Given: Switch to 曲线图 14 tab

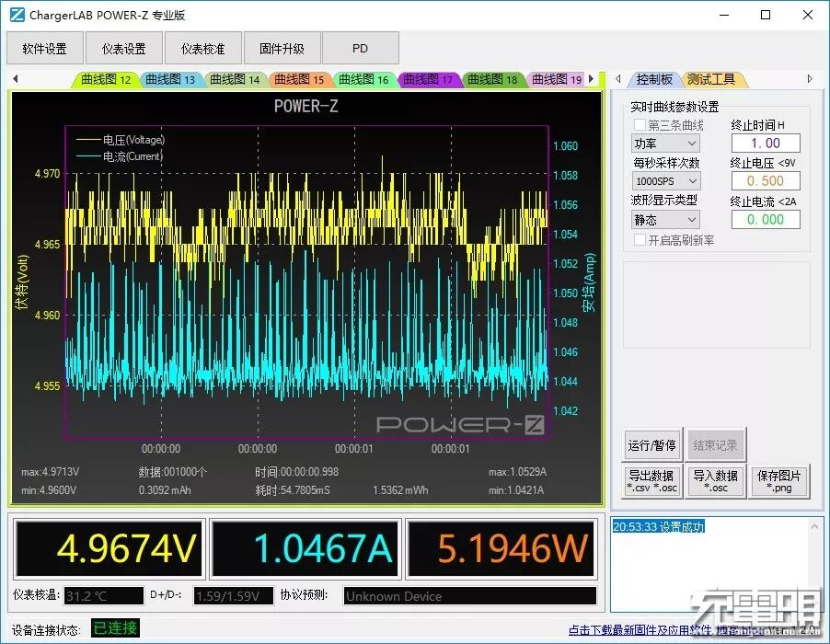Looking at the screenshot, I should pyautogui.click(x=235, y=79).
